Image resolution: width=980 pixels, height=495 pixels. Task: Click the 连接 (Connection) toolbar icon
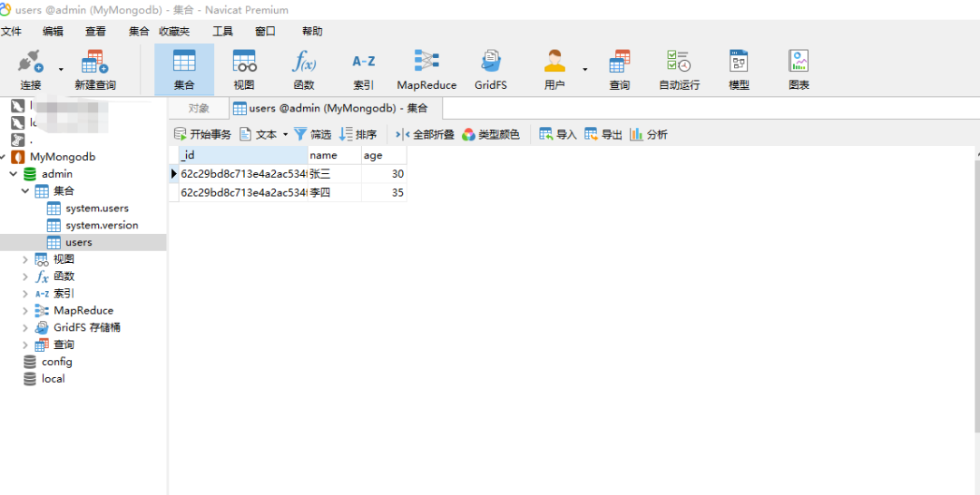tap(30, 68)
